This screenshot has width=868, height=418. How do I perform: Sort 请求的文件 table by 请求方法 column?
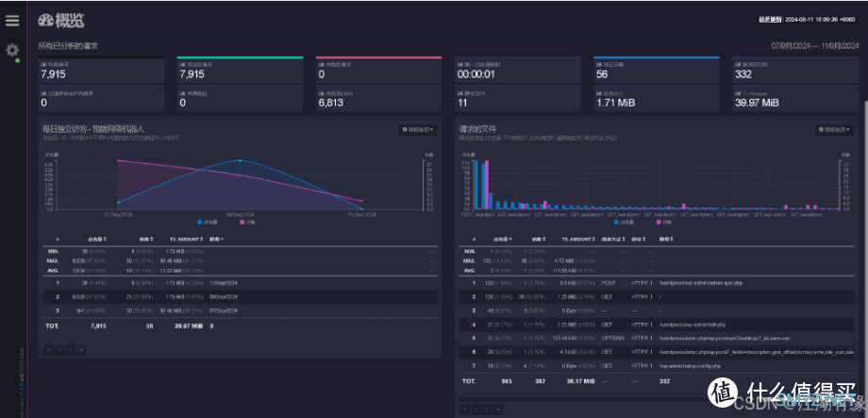click(x=614, y=239)
